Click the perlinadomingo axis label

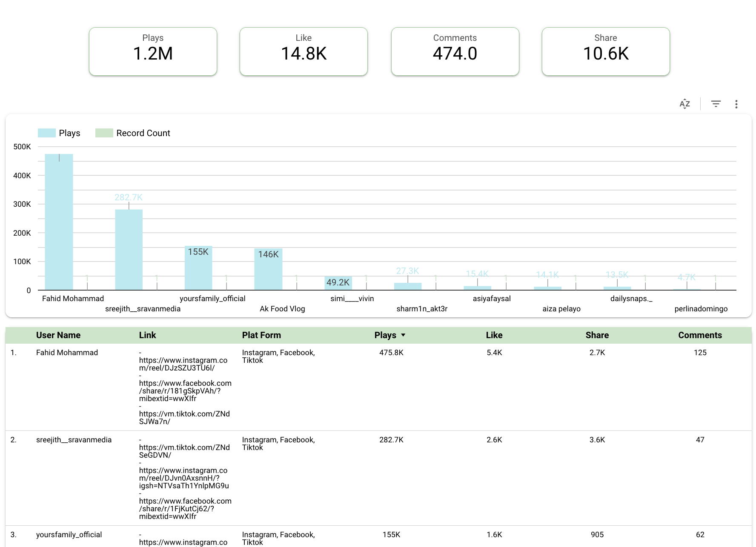701,309
